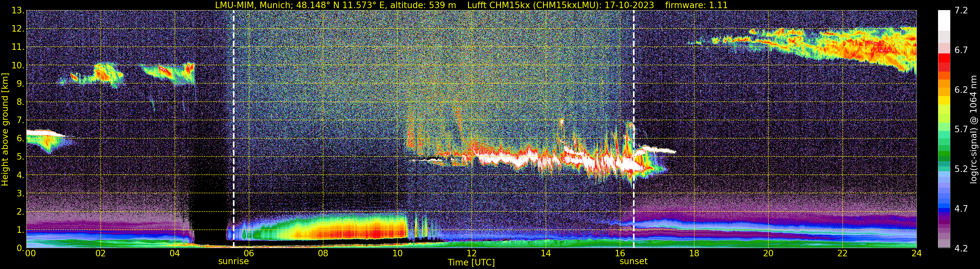The image size is (980, 269).
Task: Click the height axis tick "4."
Action: click(20, 175)
